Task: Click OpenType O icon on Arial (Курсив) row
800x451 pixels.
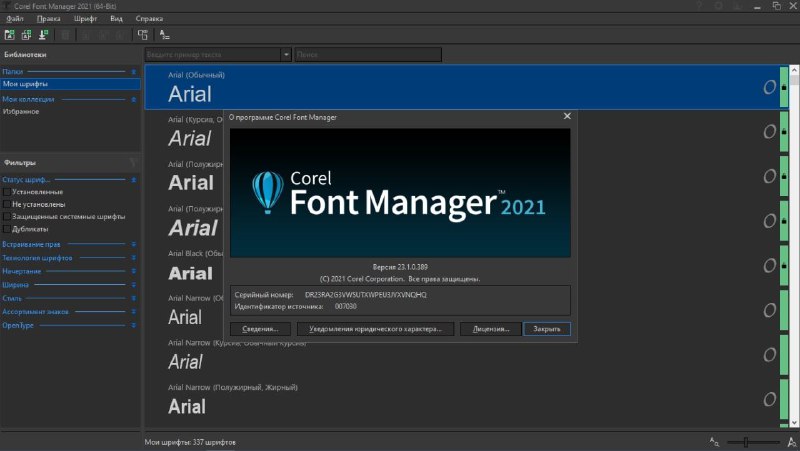Action: tap(769, 132)
